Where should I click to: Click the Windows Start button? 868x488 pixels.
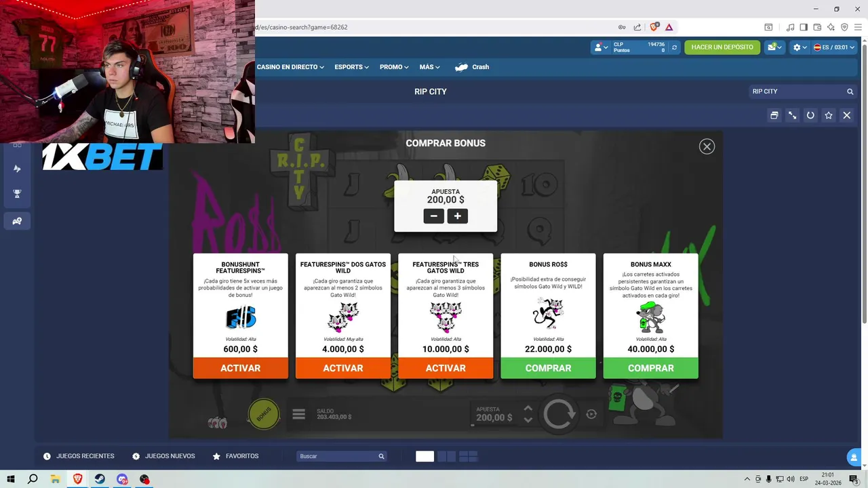[x=11, y=479]
